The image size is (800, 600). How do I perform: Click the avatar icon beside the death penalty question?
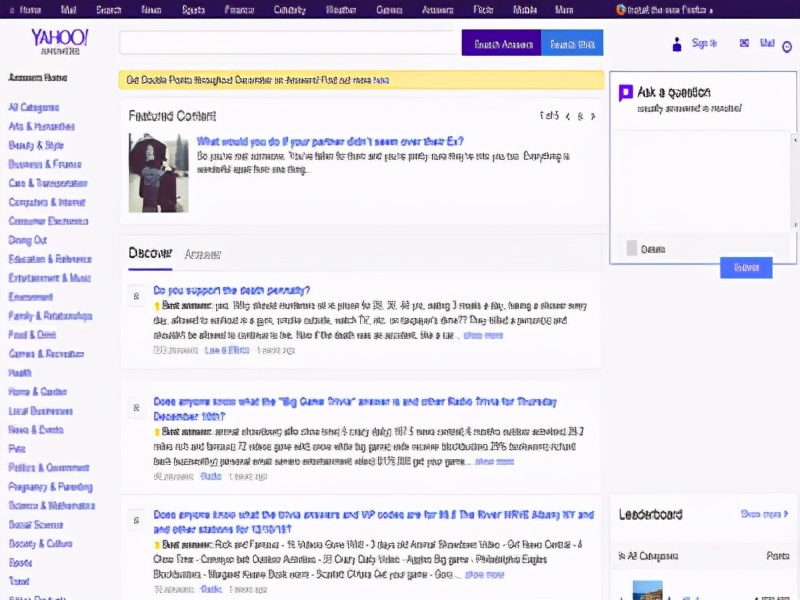[x=136, y=296]
